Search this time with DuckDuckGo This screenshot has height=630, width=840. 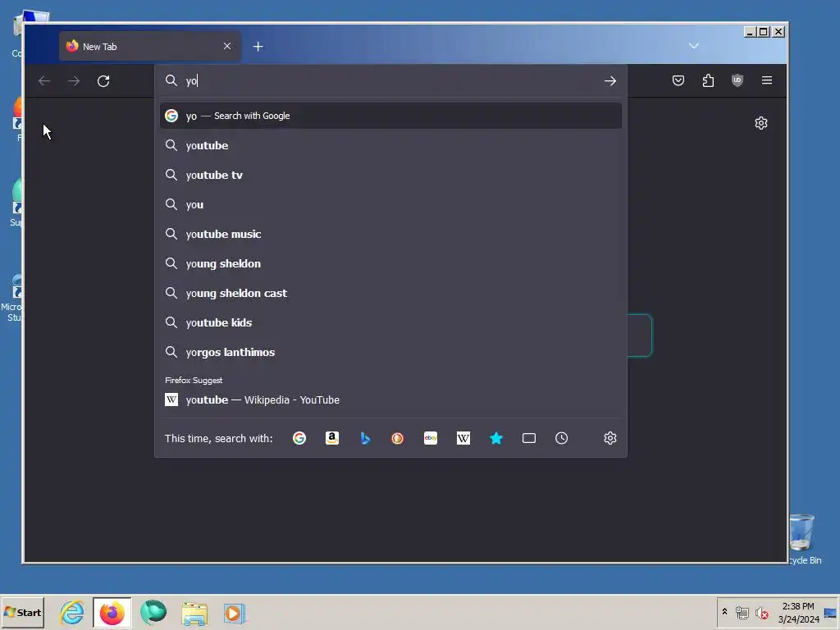(398, 438)
